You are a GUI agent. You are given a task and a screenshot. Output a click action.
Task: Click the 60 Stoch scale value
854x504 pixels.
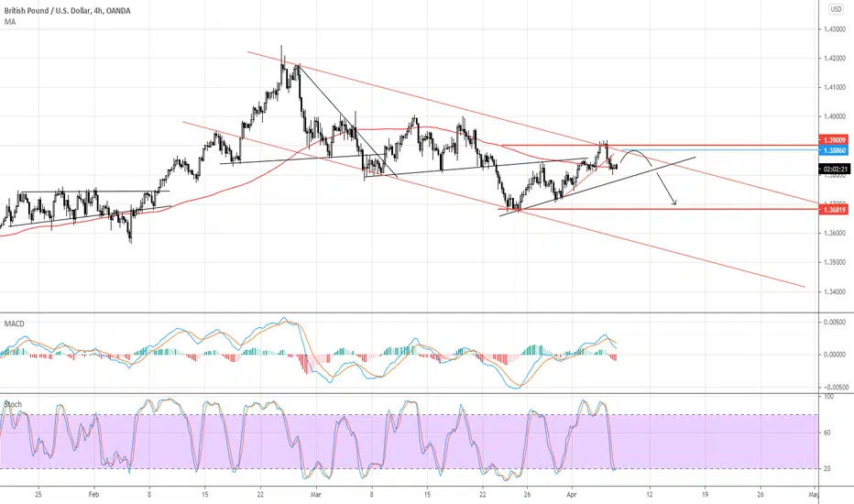[x=827, y=433]
